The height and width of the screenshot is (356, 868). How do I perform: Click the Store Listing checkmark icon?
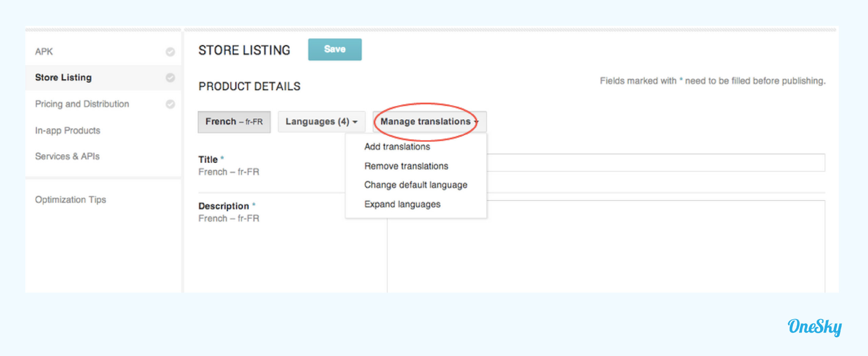point(170,78)
